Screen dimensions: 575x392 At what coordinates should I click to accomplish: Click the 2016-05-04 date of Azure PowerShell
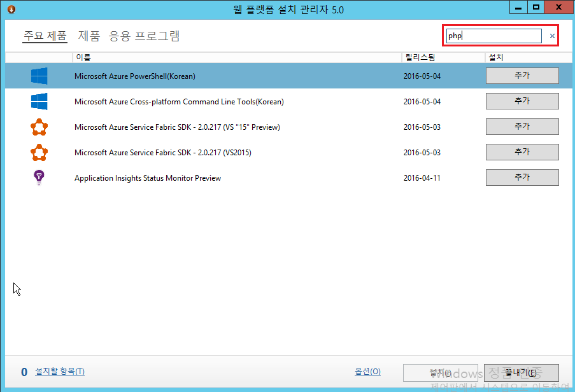point(422,76)
